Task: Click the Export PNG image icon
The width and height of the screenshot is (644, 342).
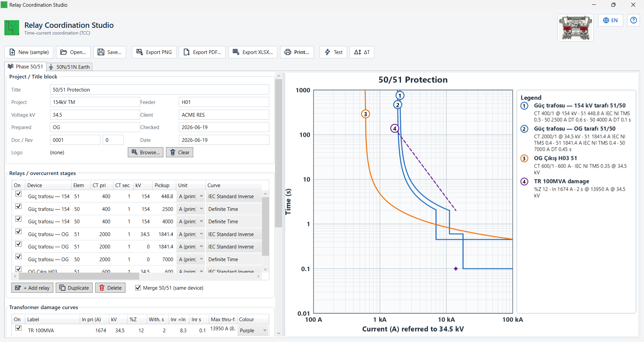Action: tap(140, 52)
